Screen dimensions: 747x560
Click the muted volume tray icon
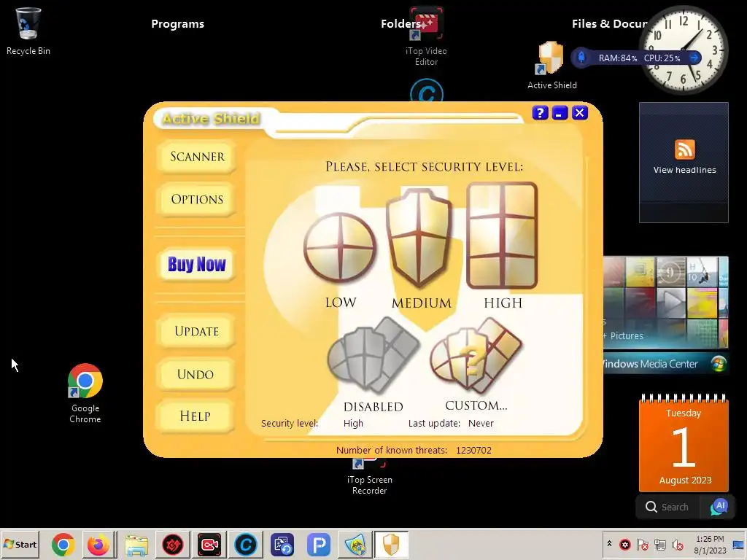coord(677,544)
